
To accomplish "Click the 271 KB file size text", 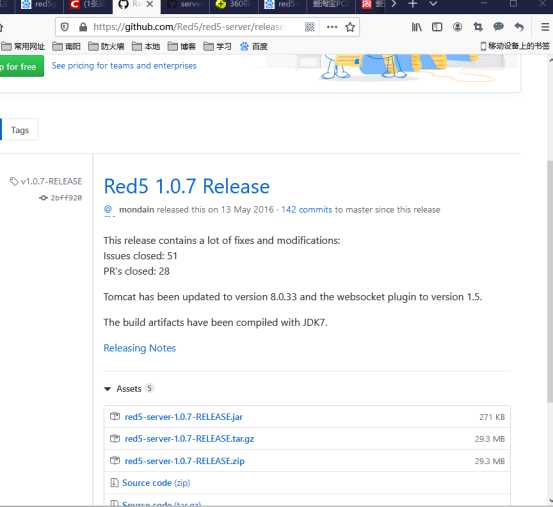I will [492, 417].
